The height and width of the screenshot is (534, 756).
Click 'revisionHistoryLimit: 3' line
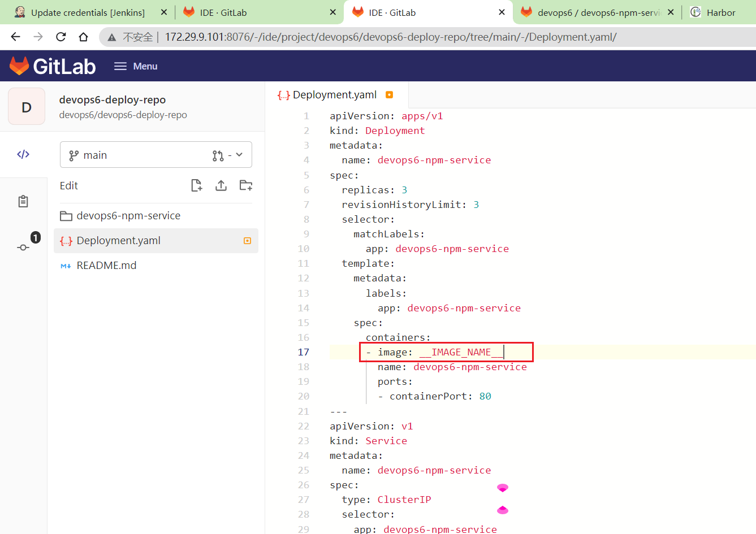pos(410,205)
